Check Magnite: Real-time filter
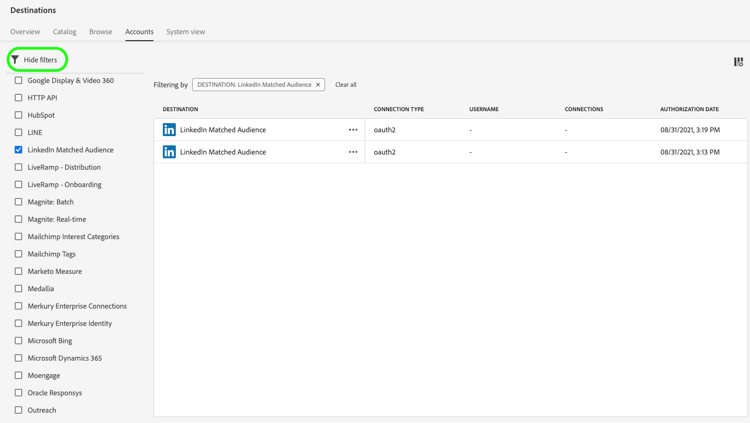This screenshot has height=423, width=750. pos(18,219)
